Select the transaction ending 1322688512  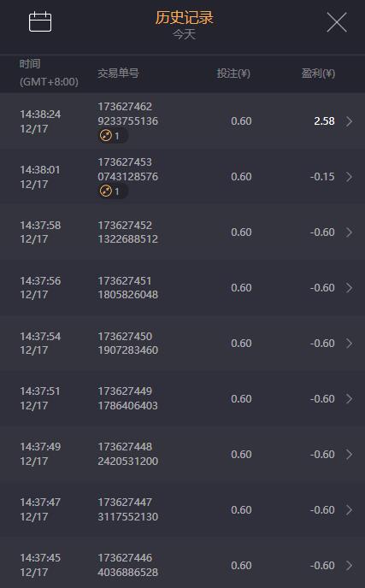click(x=128, y=232)
